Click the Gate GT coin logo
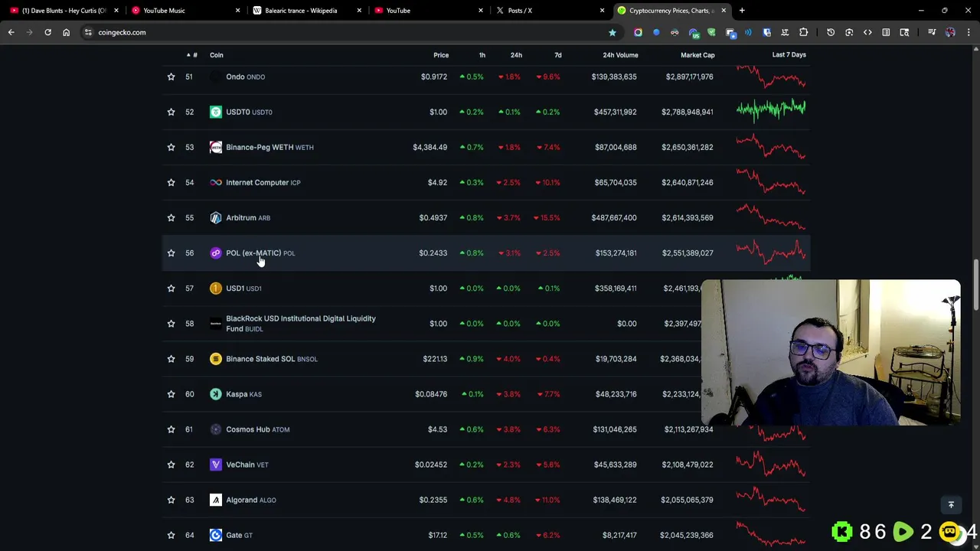Screen dimensions: 980x551 pyautogui.click(x=216, y=535)
